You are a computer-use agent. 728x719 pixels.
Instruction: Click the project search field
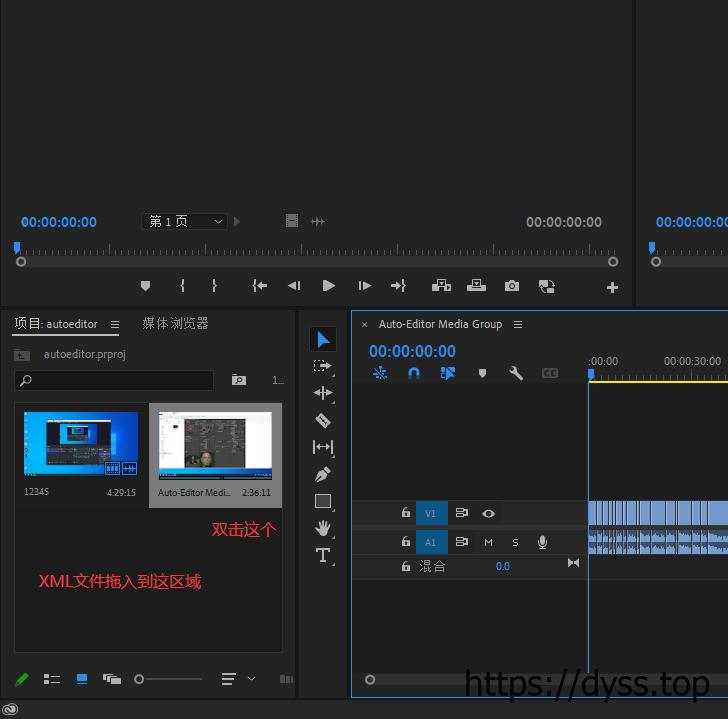(114, 380)
